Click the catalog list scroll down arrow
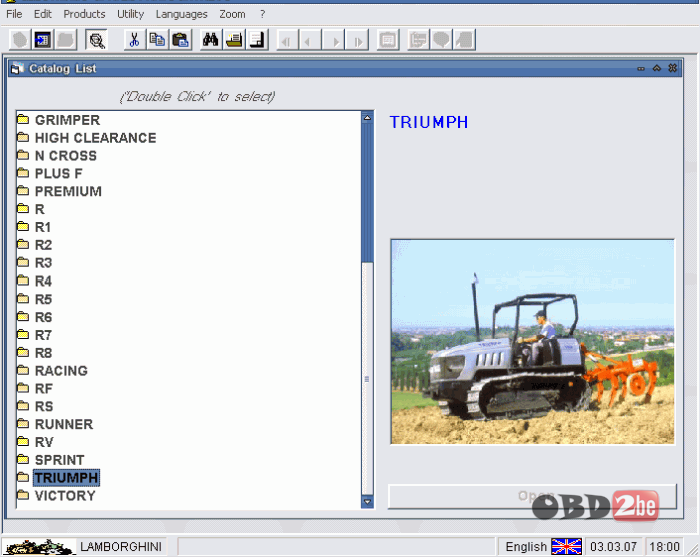 (x=367, y=502)
